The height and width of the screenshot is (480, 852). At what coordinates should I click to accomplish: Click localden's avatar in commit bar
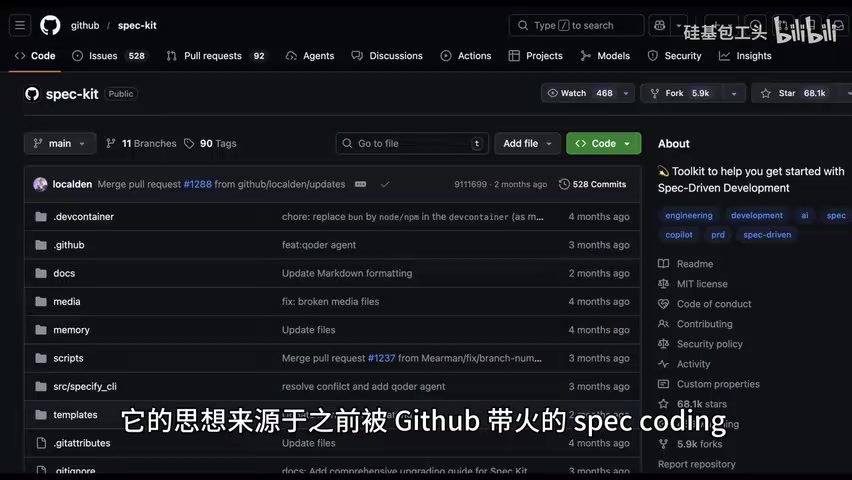point(40,184)
